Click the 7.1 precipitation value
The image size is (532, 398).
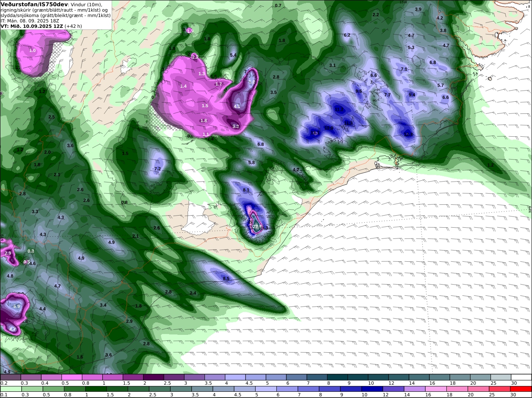(x=404, y=69)
